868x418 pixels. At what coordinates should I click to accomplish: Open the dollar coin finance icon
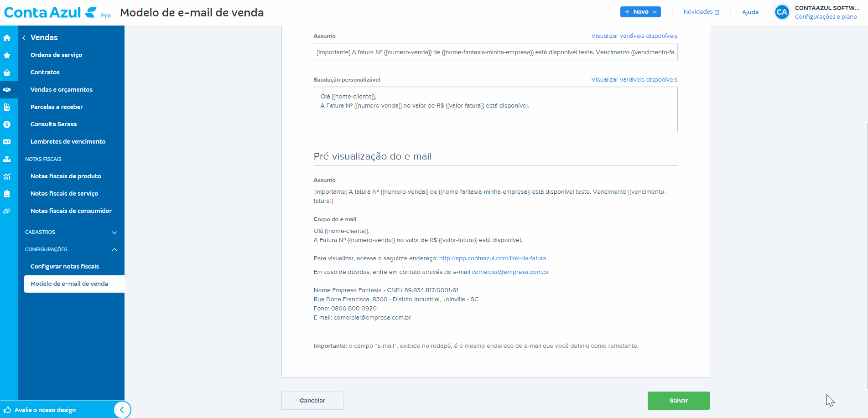[7, 124]
